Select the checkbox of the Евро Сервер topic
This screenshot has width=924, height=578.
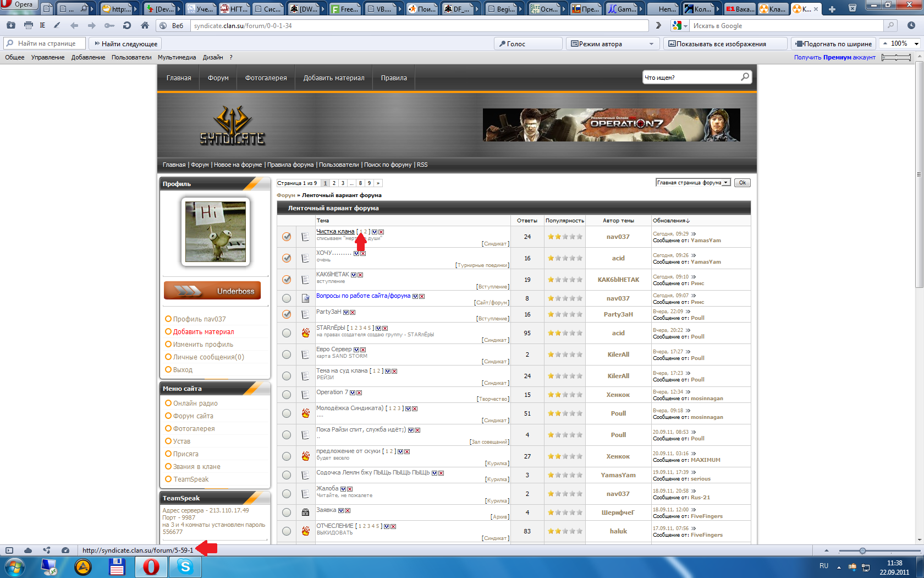(286, 354)
